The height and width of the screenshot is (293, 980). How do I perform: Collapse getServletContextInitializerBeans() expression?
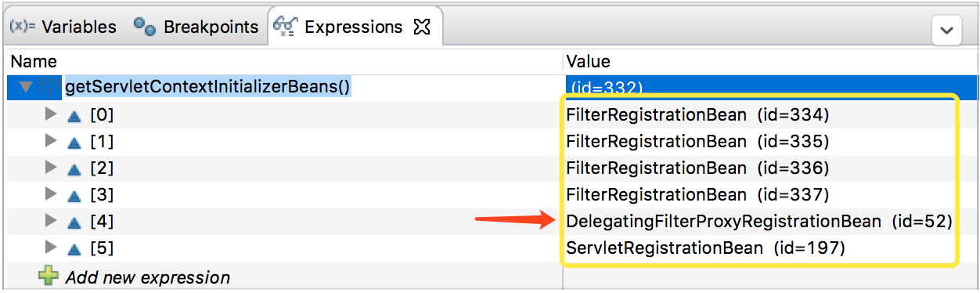(26, 87)
